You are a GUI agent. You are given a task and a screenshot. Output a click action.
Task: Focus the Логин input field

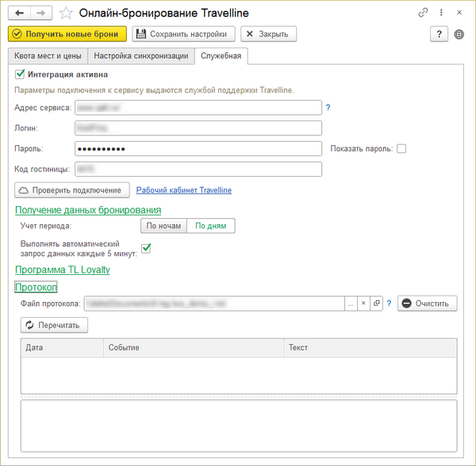[198, 128]
